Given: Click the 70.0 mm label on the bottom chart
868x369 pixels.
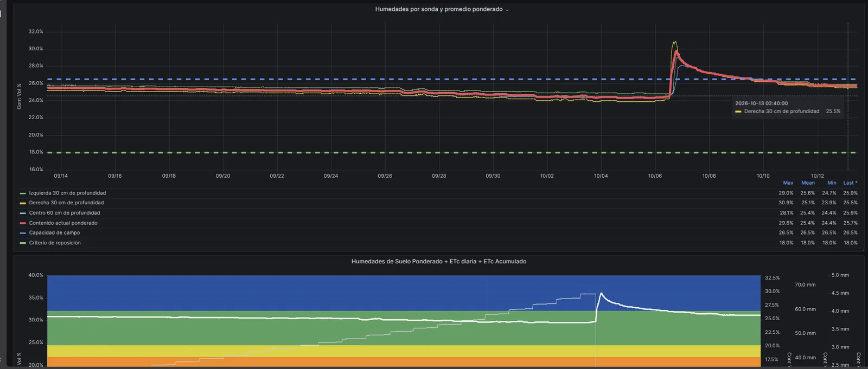Looking at the screenshot, I should click(805, 285).
